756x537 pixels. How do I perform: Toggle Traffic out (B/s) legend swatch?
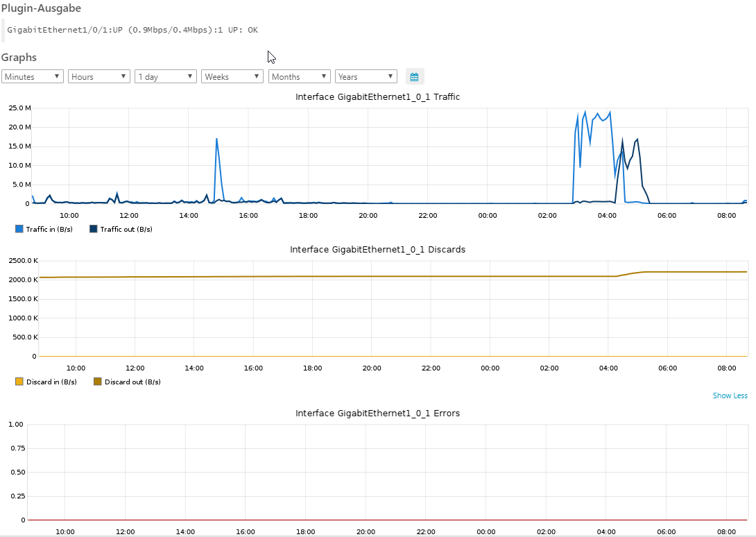pyautogui.click(x=94, y=229)
